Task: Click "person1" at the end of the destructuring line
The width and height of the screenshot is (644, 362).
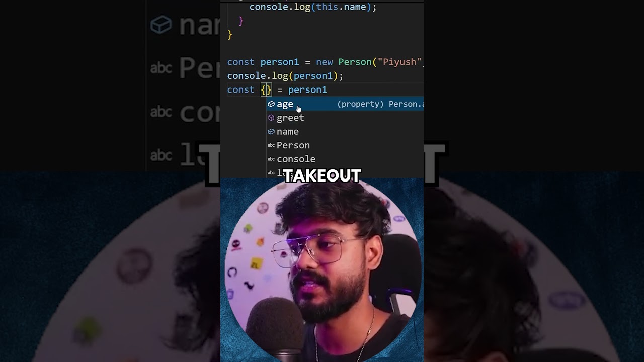Action: click(x=307, y=90)
